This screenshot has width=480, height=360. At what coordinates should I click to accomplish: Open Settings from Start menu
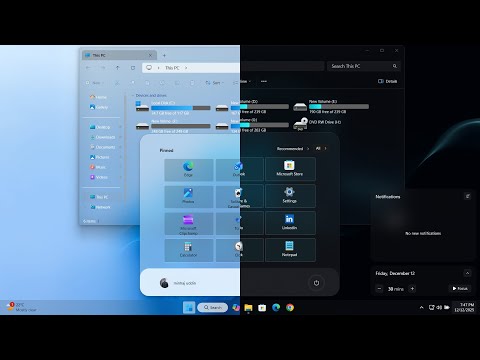coord(290,197)
